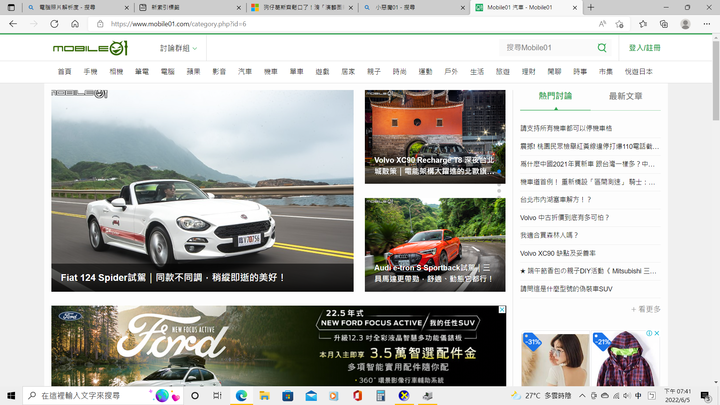Open the browser home button
This screenshot has width=720, height=405.
75,24
